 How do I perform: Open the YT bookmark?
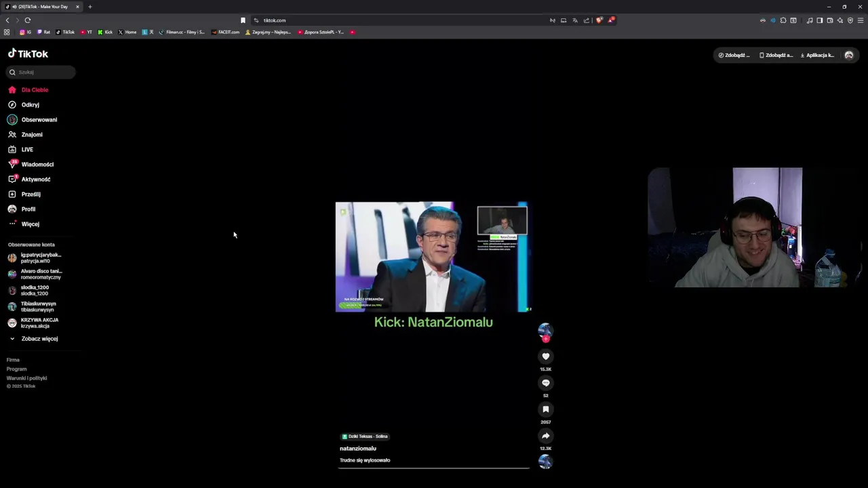[86, 32]
